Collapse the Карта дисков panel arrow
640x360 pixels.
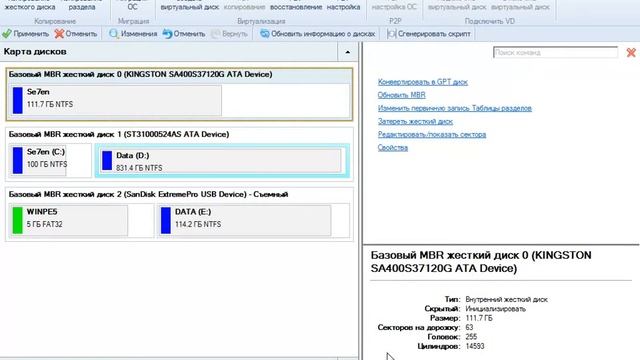tap(347, 52)
